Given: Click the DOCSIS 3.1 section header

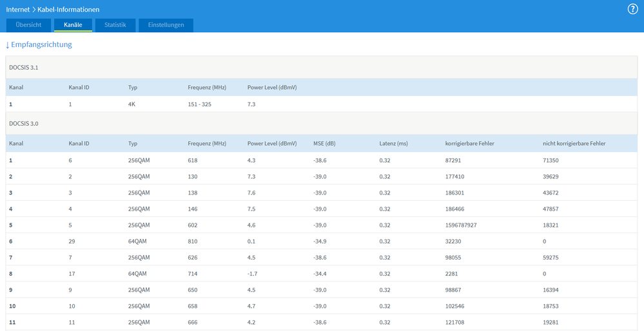Looking at the screenshot, I should point(24,67).
